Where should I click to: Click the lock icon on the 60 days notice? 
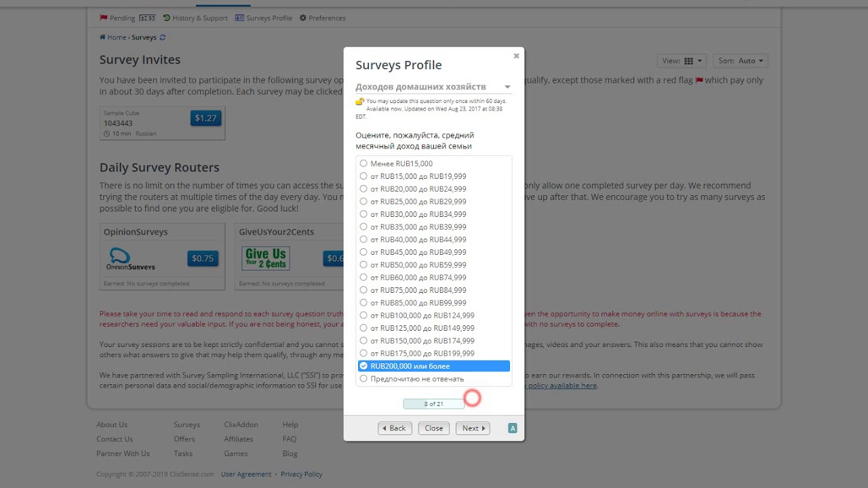360,102
